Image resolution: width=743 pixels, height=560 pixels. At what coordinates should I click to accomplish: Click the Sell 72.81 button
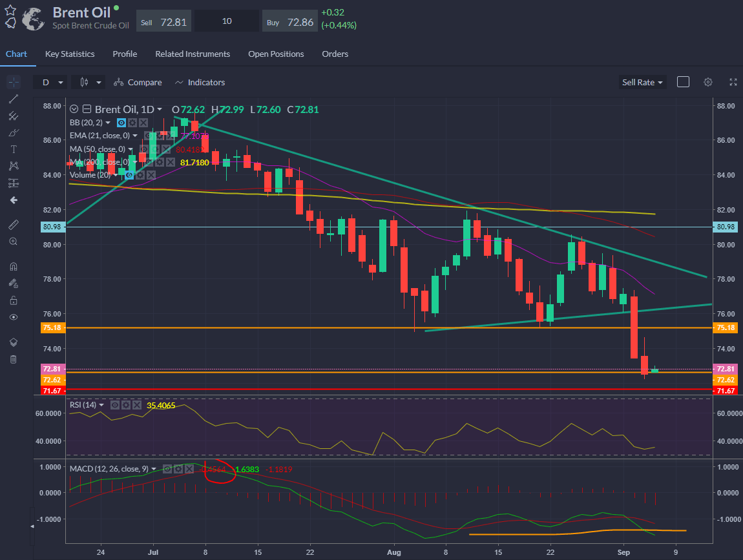pyautogui.click(x=163, y=22)
